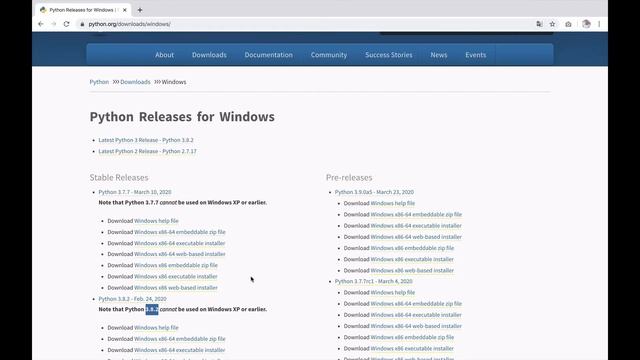Download Windows help file under Python 3.7.7rc1

click(393, 293)
